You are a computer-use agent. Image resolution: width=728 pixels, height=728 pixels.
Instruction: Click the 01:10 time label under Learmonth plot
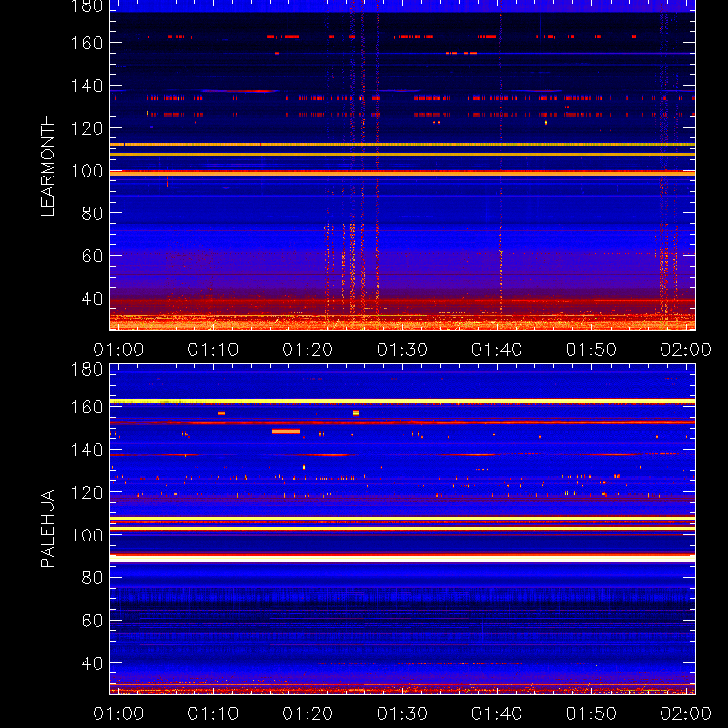pyautogui.click(x=213, y=349)
